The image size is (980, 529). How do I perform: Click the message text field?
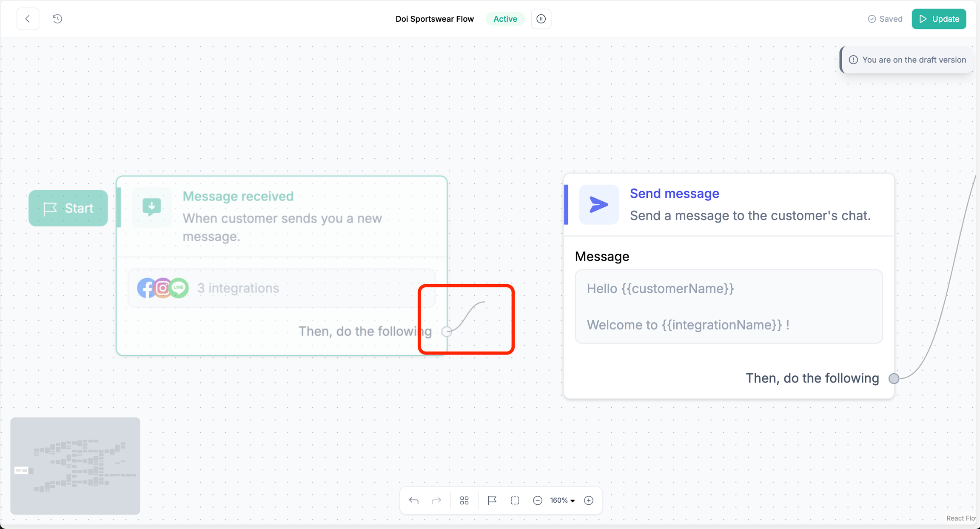pyautogui.click(x=729, y=306)
